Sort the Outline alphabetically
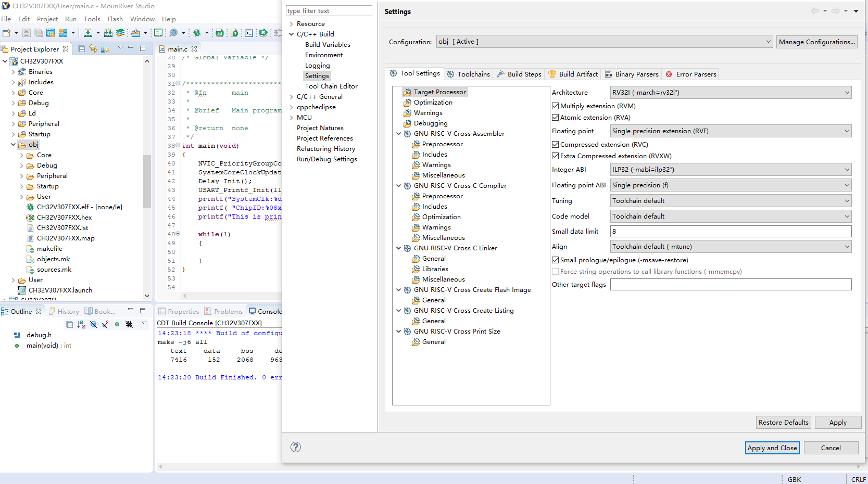This screenshot has width=868, height=484. point(81,324)
